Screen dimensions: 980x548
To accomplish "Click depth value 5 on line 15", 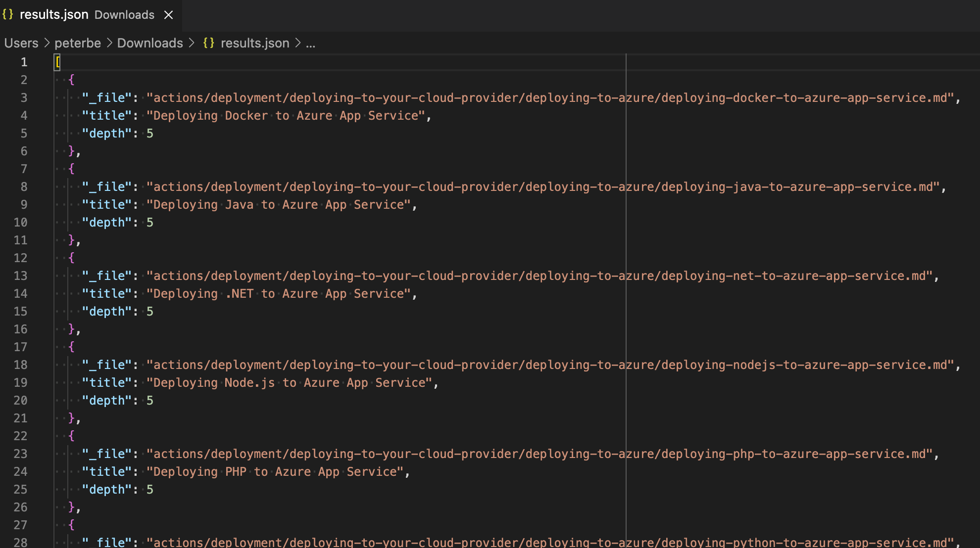I will coord(150,311).
